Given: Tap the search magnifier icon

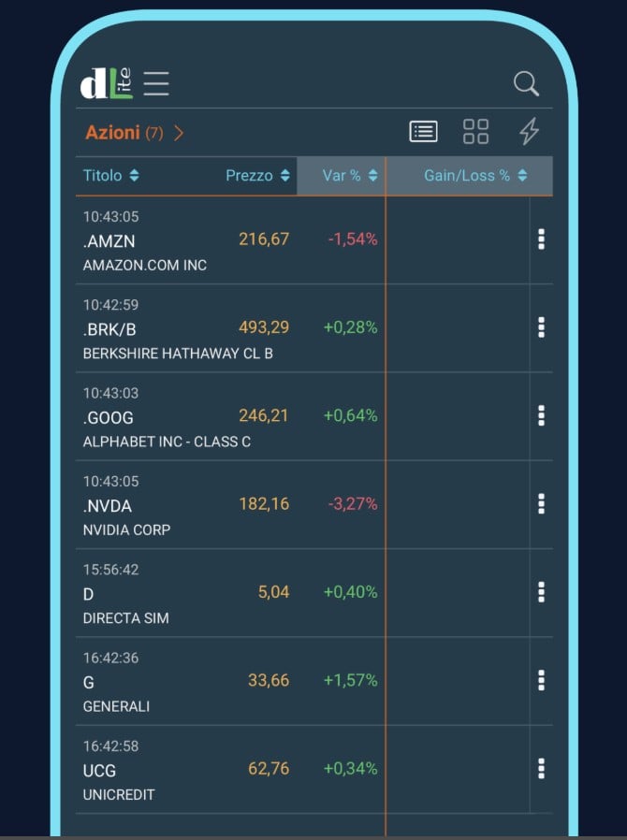Looking at the screenshot, I should 527,83.
